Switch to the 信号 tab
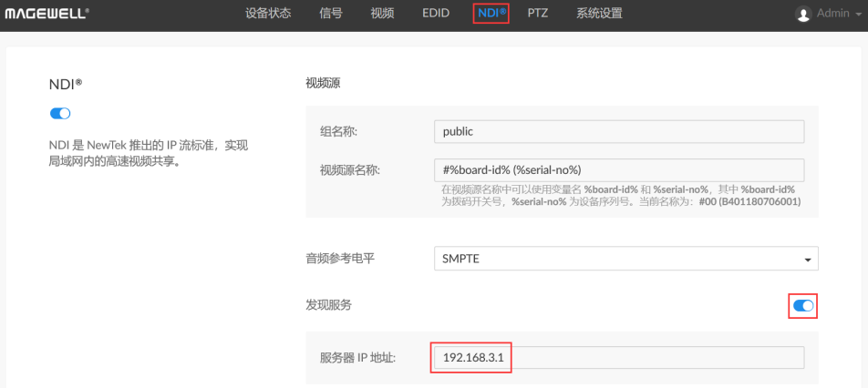Viewport: 868px width, 388px height. tap(331, 14)
